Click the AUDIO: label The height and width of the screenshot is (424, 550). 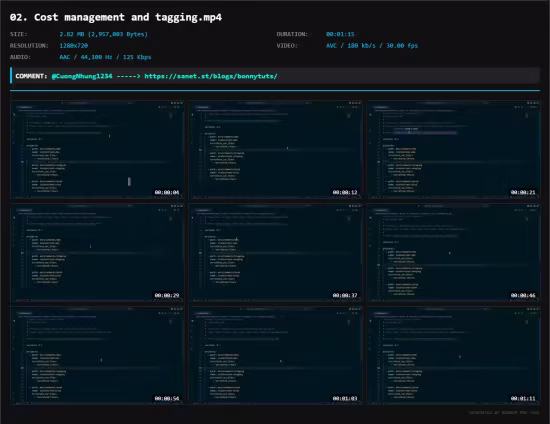coord(20,57)
